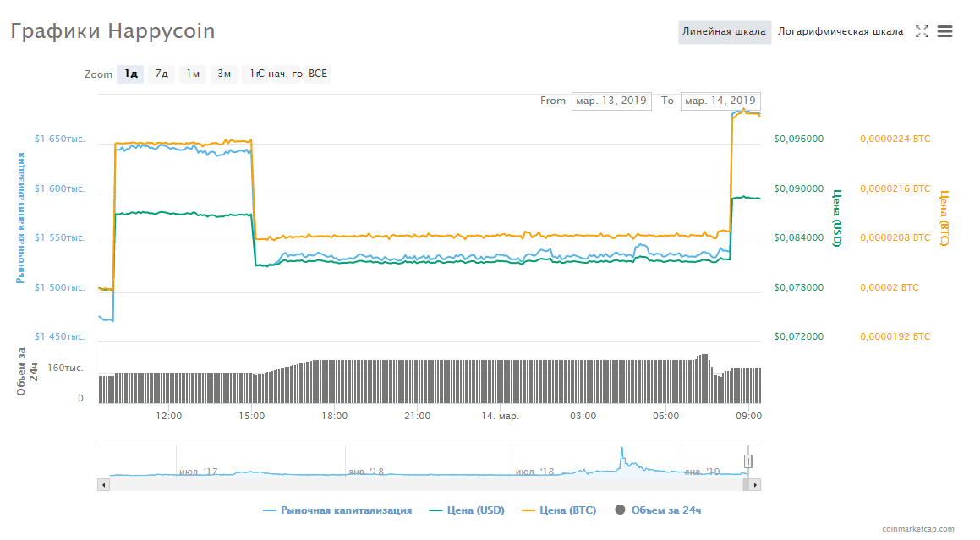The height and width of the screenshot is (540, 980).
Task: Toggle Цена (BTC) series in legend
Action: [x=559, y=510]
